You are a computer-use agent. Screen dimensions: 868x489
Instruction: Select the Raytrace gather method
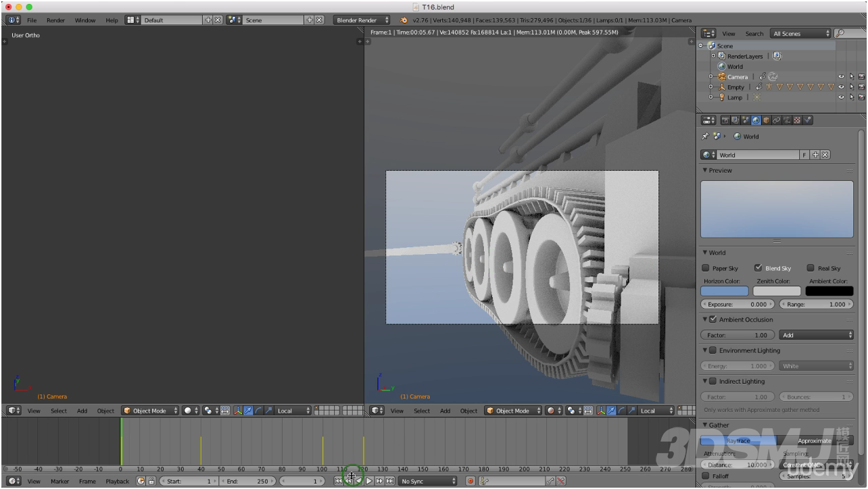click(x=738, y=440)
